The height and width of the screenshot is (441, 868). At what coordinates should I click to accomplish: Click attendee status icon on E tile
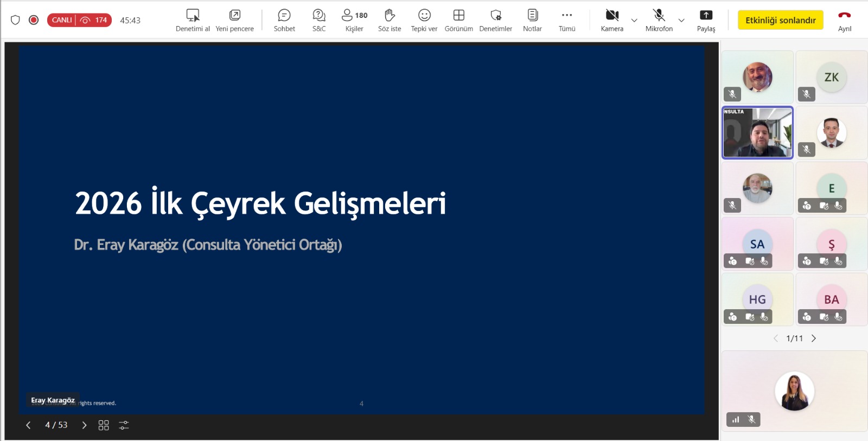tap(807, 206)
